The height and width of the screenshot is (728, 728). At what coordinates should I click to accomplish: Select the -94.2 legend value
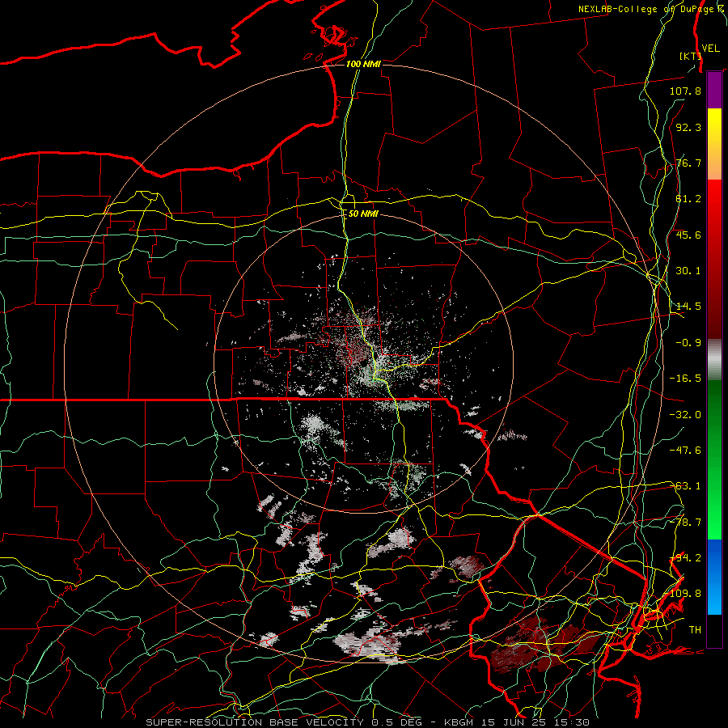click(685, 558)
